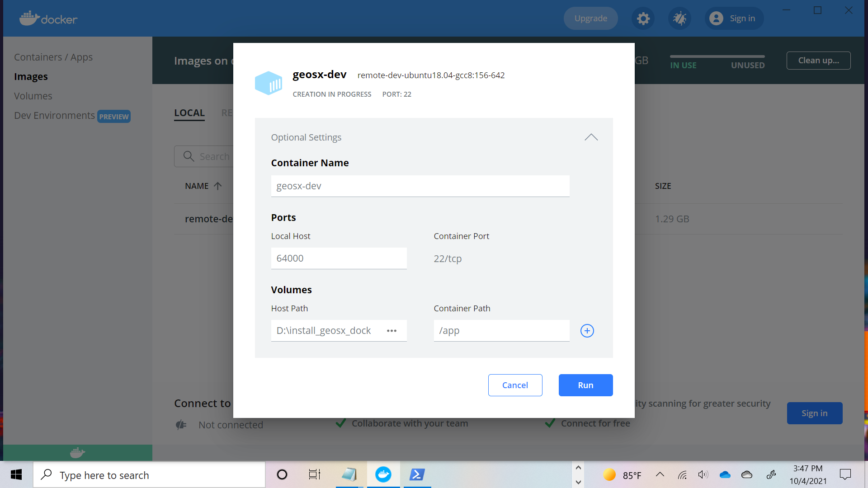Click the Local Host port field
The height and width of the screenshot is (488, 868).
[339, 258]
